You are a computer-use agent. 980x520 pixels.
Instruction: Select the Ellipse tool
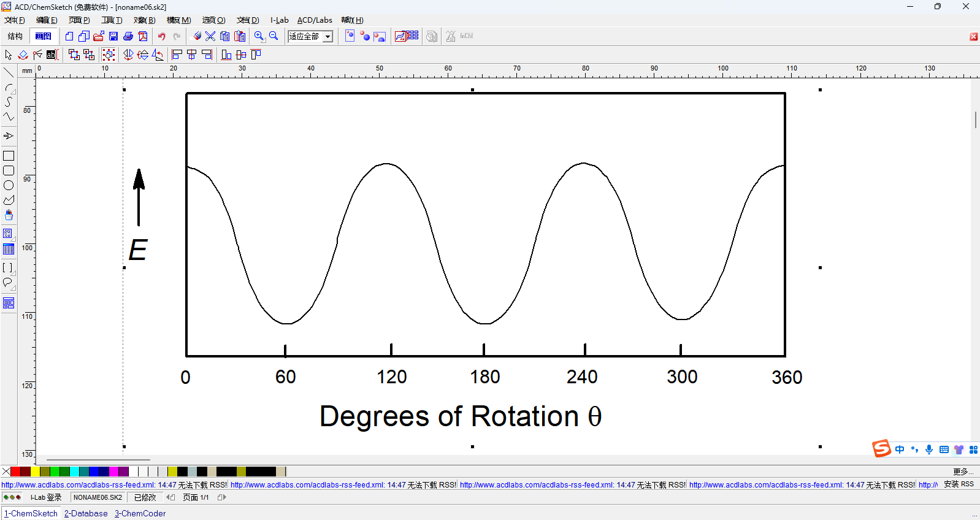click(x=9, y=185)
